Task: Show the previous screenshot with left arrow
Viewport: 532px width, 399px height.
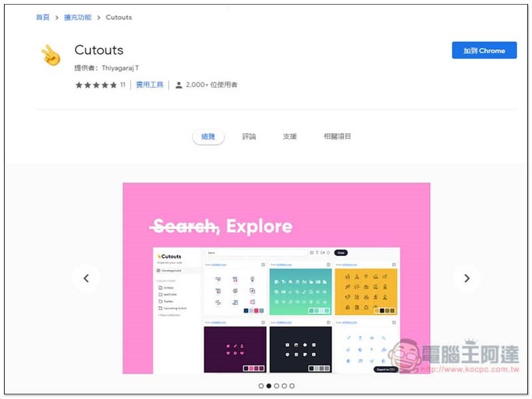Action: tap(86, 279)
